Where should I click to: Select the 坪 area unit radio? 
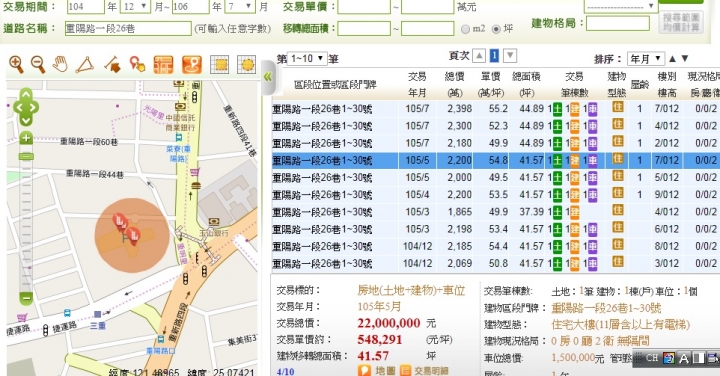pos(496,29)
